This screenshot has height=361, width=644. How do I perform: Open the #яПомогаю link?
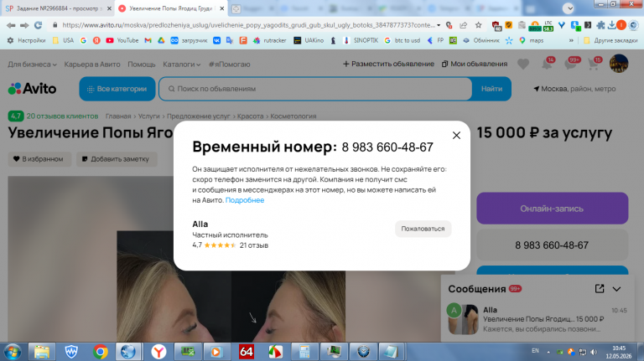pos(229,64)
